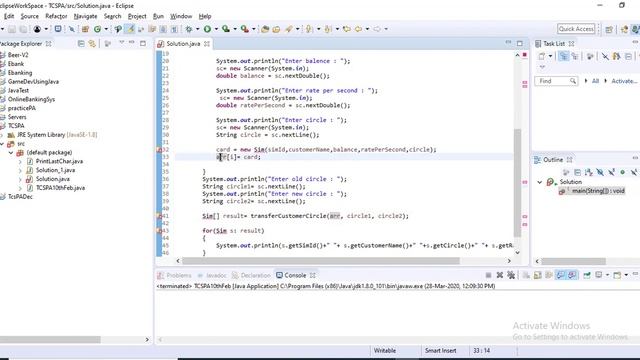640x360 pixels.
Task: Open the Window menu
Action: coord(181,16)
